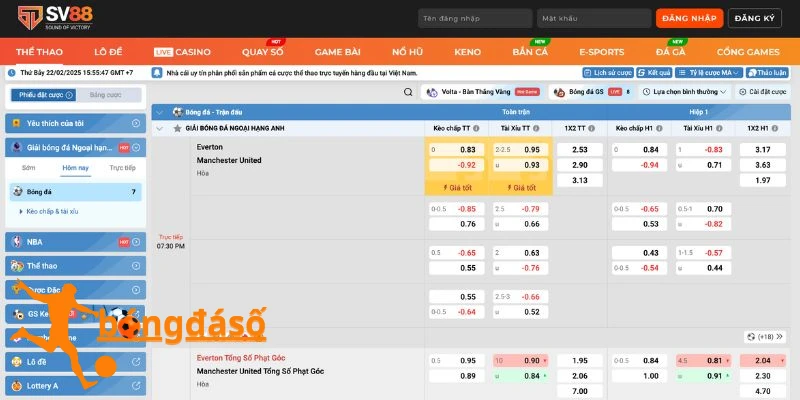Viewport: 800px width, 400px height.
Task: Click the NBA logo icon in sidebar
Action: pos(17,242)
